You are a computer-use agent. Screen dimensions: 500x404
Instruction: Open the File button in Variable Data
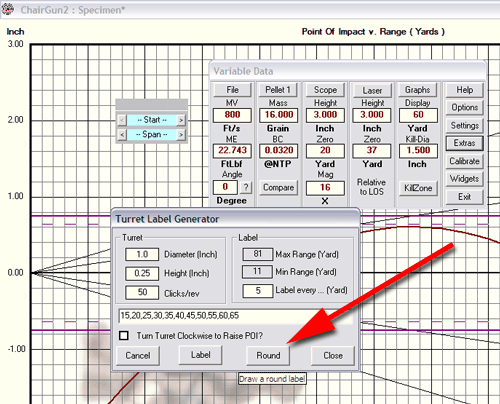[x=232, y=90]
